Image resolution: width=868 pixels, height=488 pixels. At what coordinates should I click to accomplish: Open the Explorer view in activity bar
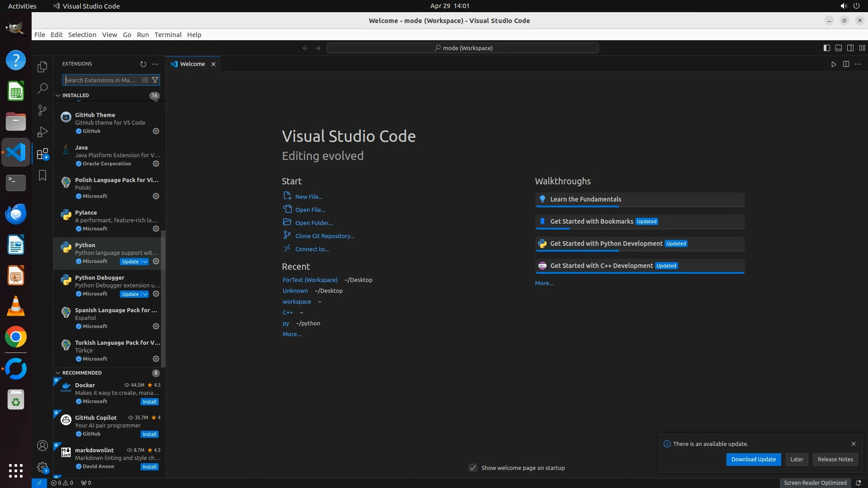pos(42,67)
